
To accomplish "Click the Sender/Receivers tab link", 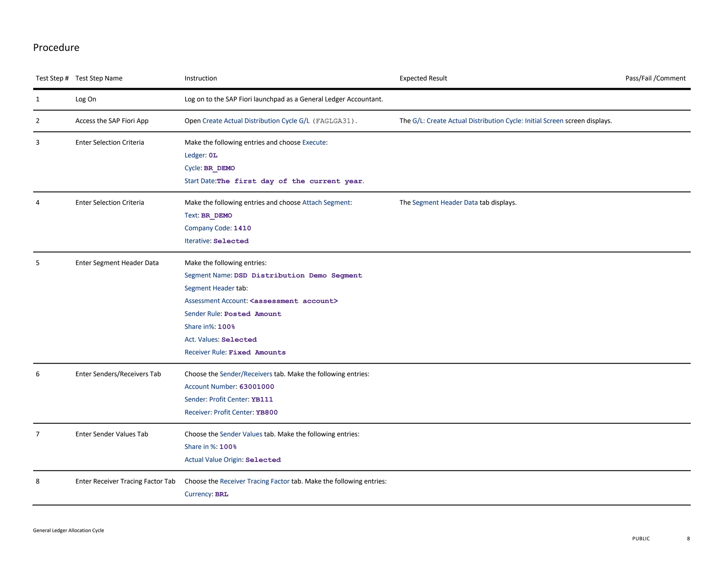I will point(246,374).
